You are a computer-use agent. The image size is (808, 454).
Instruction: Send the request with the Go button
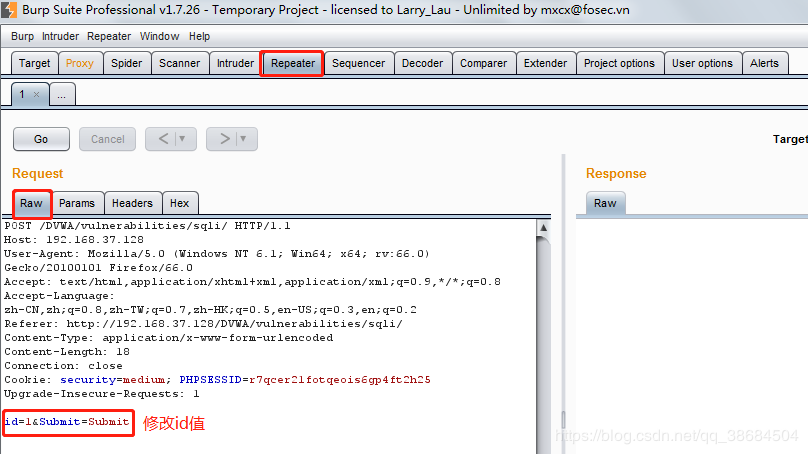[x=41, y=139]
